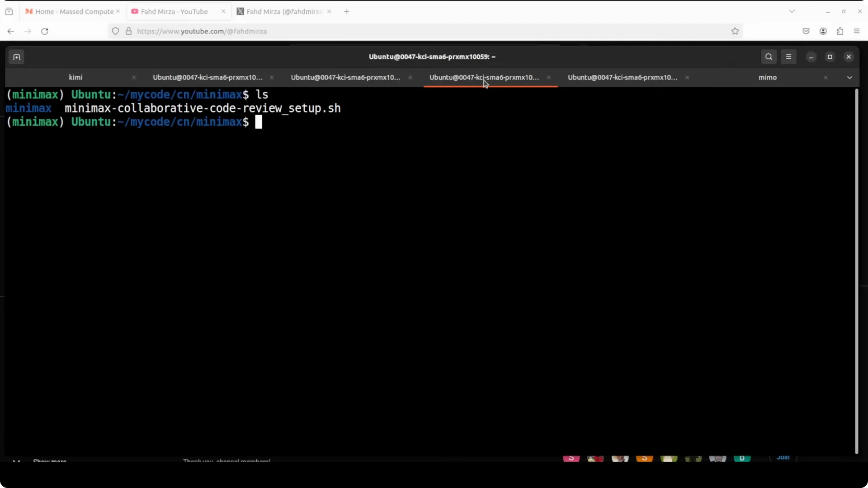Open Firefox account icon

(823, 31)
